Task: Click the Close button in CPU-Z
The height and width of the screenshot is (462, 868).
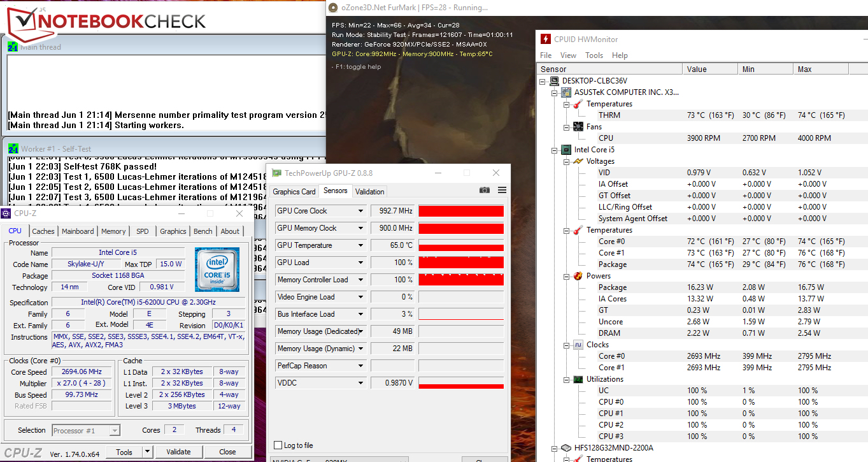Action: tap(227, 452)
